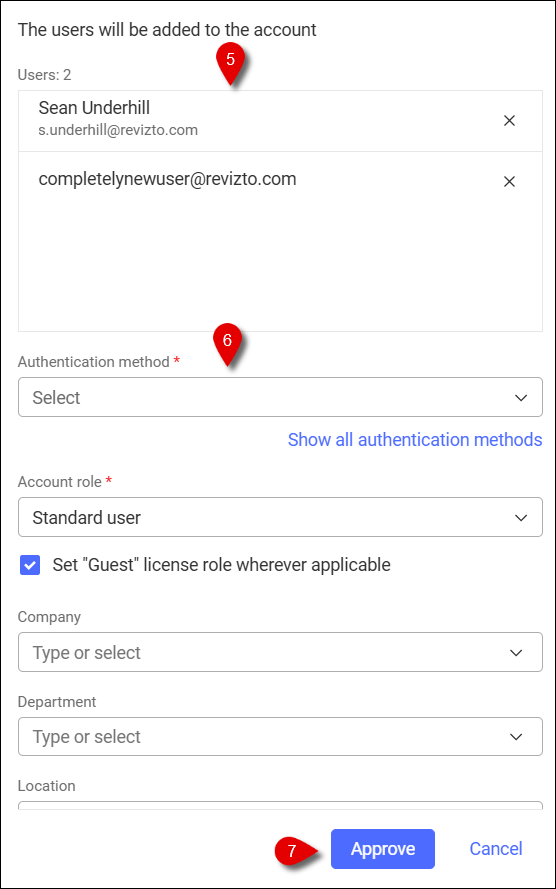556x889 pixels.
Task: Click the red step 6 marker
Action: [x=227, y=344]
